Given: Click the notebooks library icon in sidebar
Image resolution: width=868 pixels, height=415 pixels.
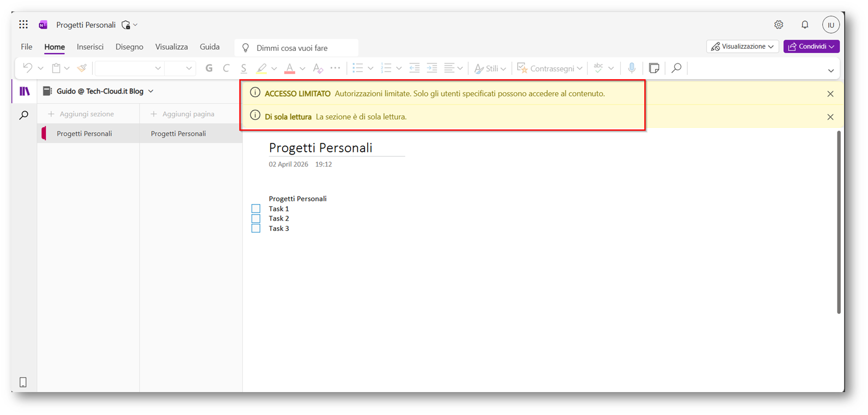Looking at the screenshot, I should point(25,91).
